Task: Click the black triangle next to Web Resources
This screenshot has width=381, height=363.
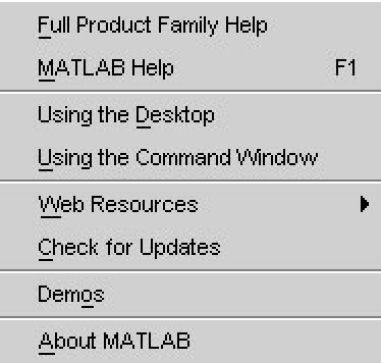Action: (x=365, y=204)
